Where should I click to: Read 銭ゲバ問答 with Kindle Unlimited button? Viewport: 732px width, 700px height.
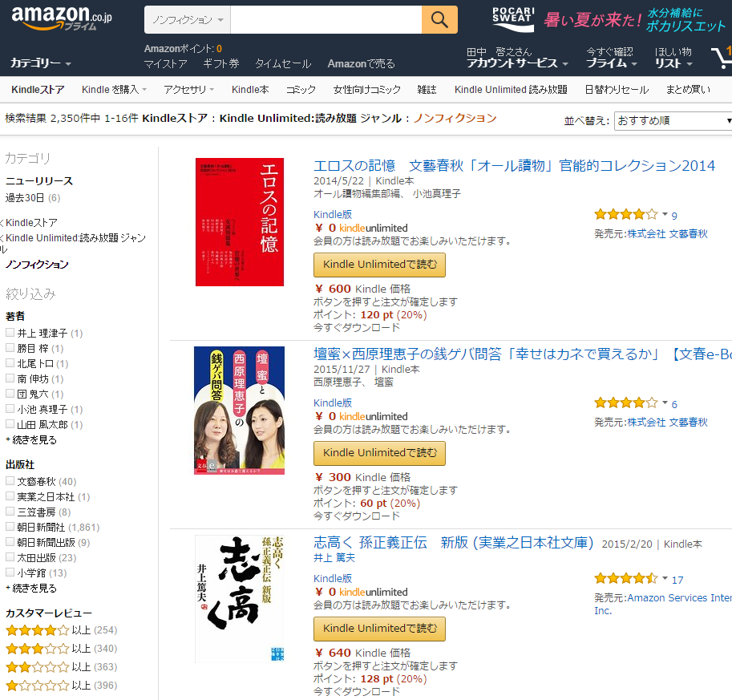379,453
